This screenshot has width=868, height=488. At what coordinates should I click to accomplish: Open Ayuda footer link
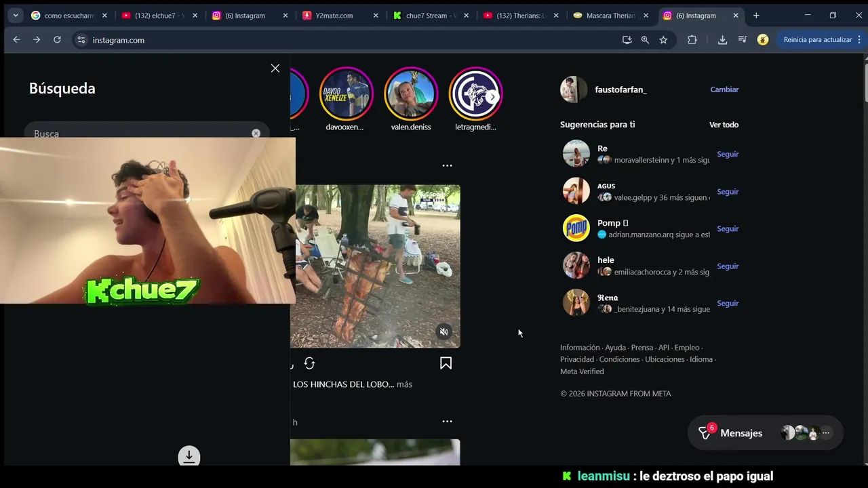(x=615, y=348)
